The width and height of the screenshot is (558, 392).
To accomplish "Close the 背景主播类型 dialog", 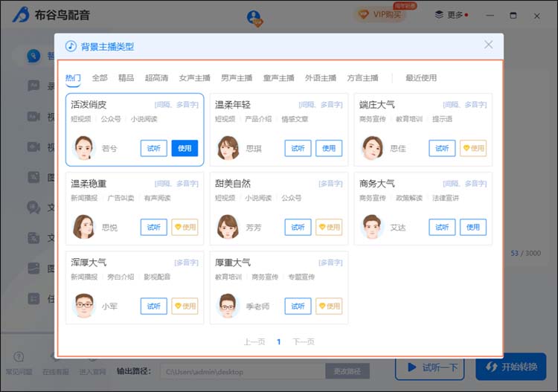I will 488,45.
